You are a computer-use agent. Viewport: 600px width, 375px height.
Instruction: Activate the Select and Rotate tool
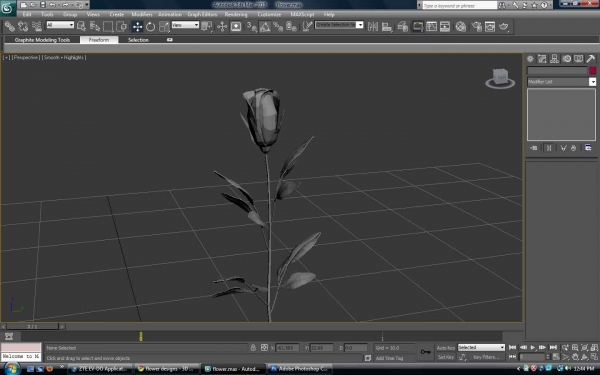coord(150,26)
